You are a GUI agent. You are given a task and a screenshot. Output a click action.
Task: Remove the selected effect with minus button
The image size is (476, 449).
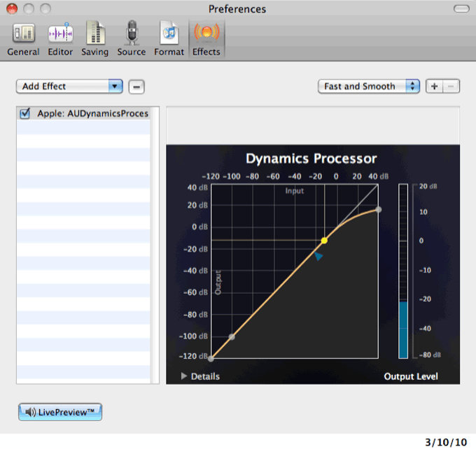coord(136,87)
